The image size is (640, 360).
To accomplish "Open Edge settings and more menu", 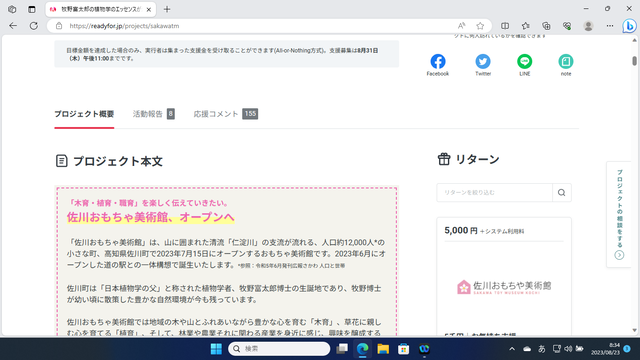I will coord(610,26).
